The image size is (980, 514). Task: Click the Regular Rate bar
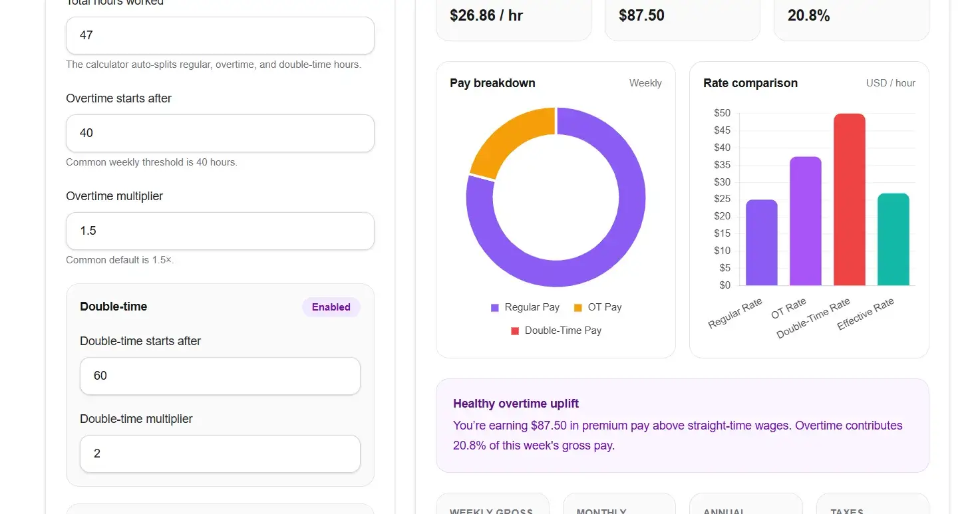click(x=761, y=243)
